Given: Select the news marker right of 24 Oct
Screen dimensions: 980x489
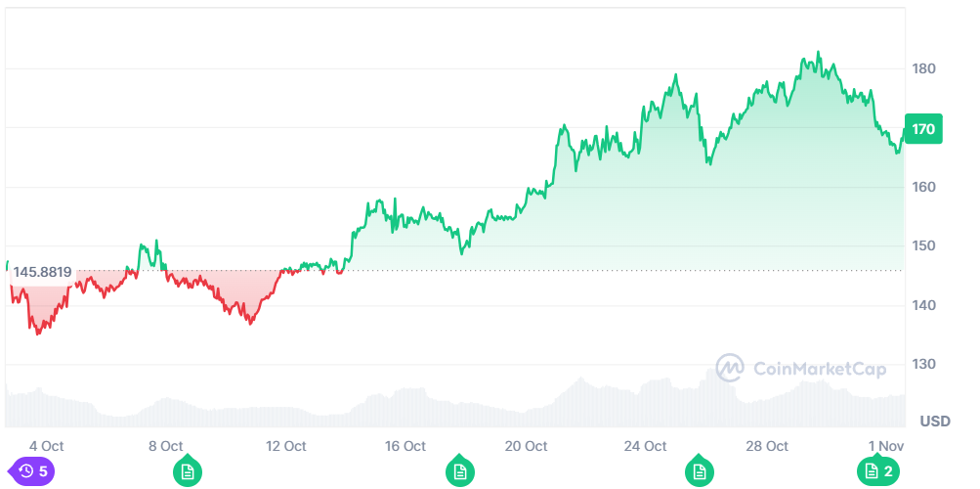Looking at the screenshot, I should [x=699, y=471].
